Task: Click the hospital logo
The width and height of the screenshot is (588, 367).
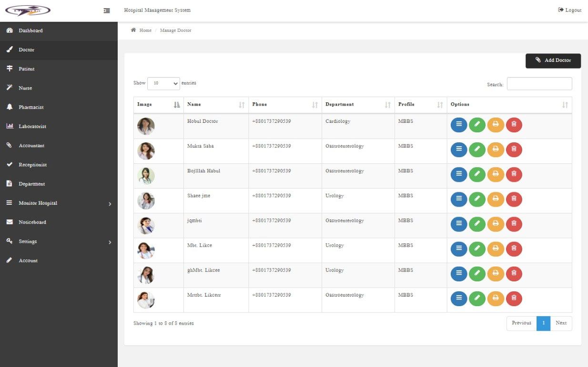Action: pos(28,10)
